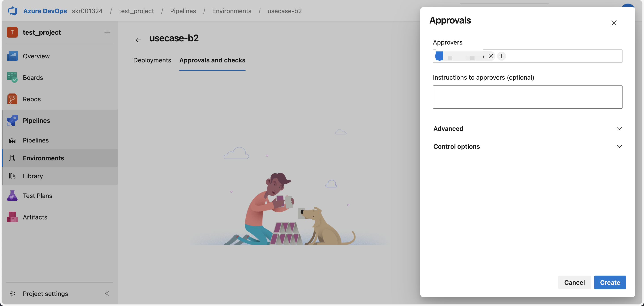Select the Environments icon
This screenshot has height=306, width=644.
pos(12,158)
